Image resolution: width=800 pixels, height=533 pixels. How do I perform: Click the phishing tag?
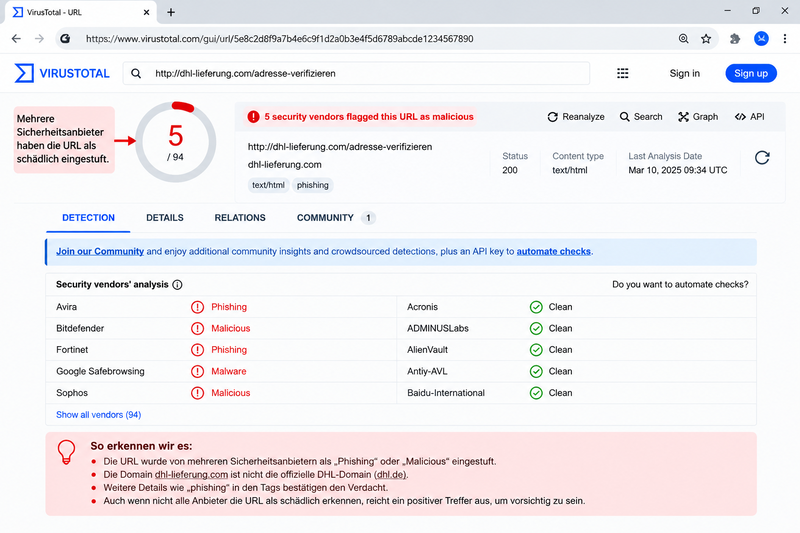tap(313, 185)
